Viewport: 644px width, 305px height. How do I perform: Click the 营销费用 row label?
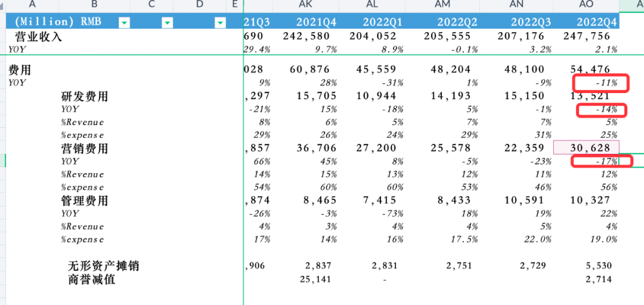coord(85,148)
